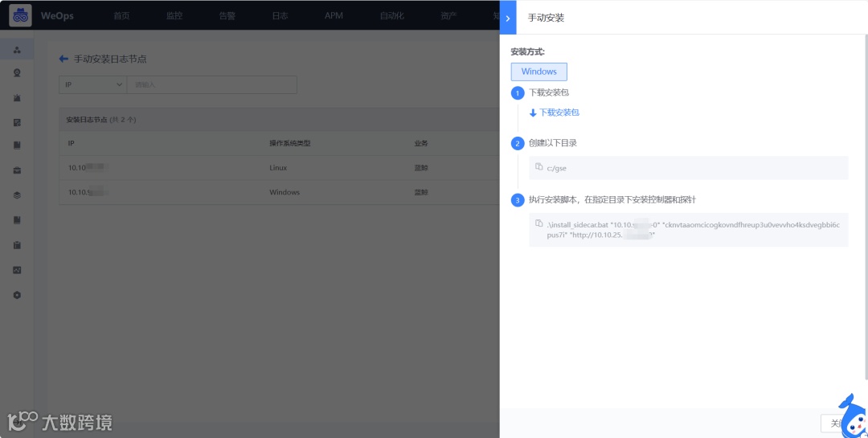
Task: Open the 自动化 menu
Action: 392,15
